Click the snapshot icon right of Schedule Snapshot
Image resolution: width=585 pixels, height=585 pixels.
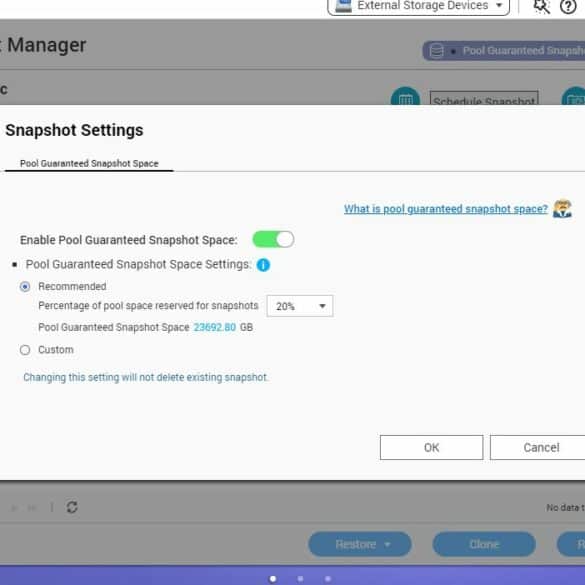coord(574,96)
